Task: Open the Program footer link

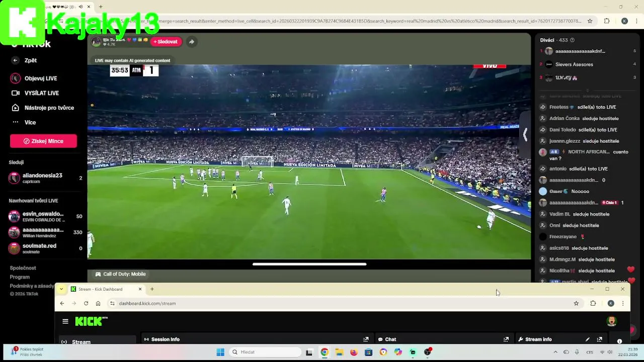Action: click(20, 277)
